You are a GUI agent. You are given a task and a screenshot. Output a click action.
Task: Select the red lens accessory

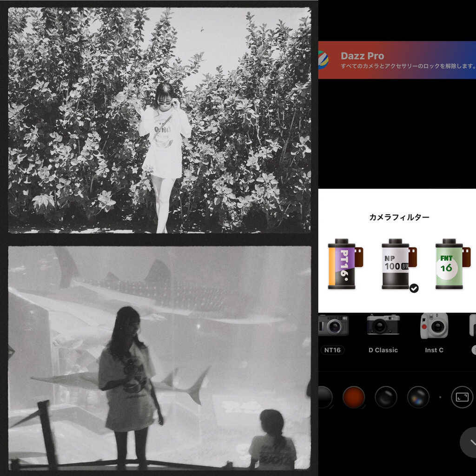point(354,397)
